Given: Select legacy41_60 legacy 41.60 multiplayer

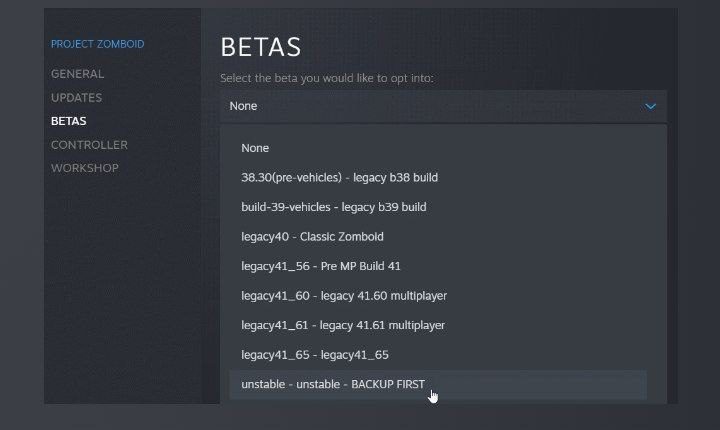Looking at the screenshot, I should pyautogui.click(x=343, y=296).
